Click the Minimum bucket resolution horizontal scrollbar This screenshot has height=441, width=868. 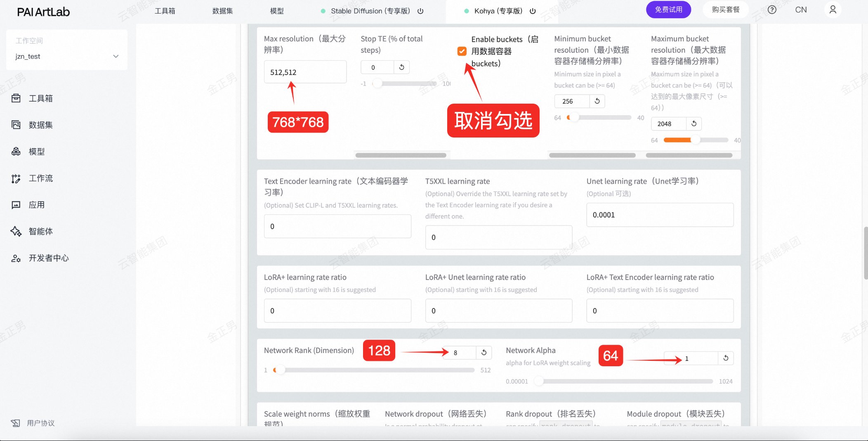[x=592, y=155]
